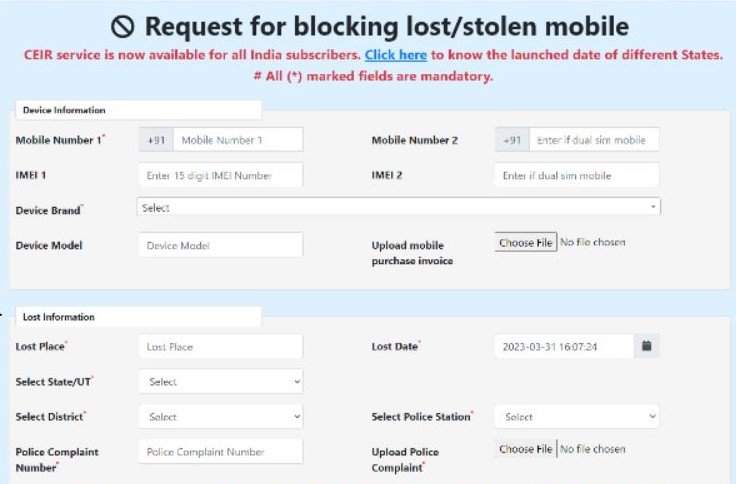Open the Select District dropdown

pyautogui.click(x=221, y=416)
